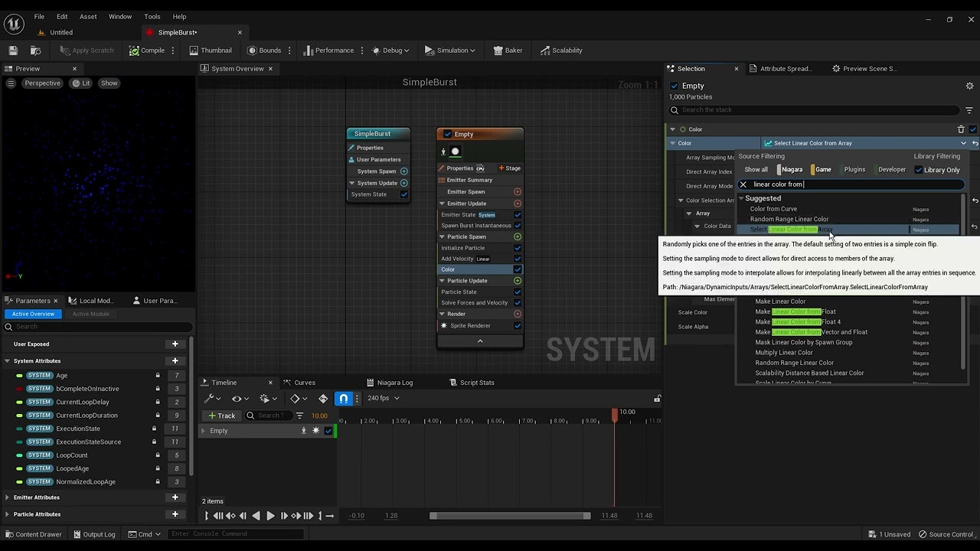Switch to the Attribute Spreadsheet tab

click(786, 69)
